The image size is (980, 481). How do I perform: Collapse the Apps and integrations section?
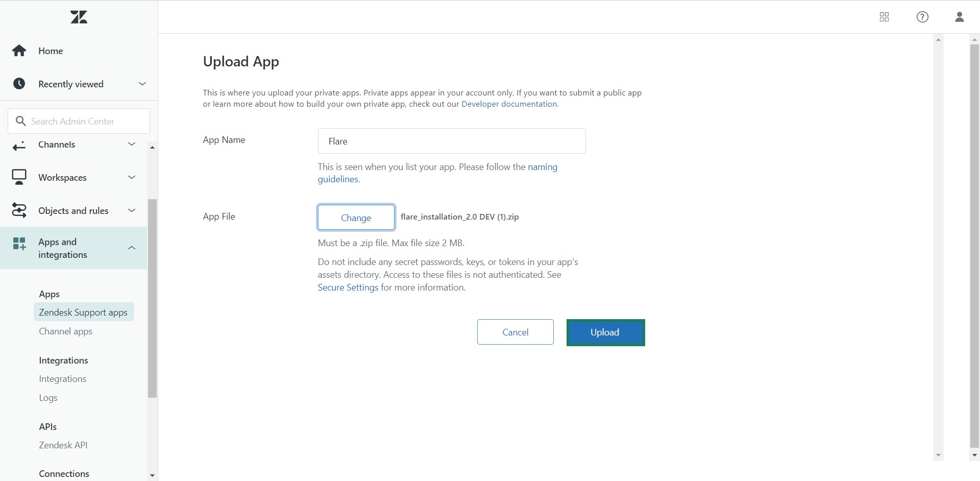pyautogui.click(x=132, y=248)
